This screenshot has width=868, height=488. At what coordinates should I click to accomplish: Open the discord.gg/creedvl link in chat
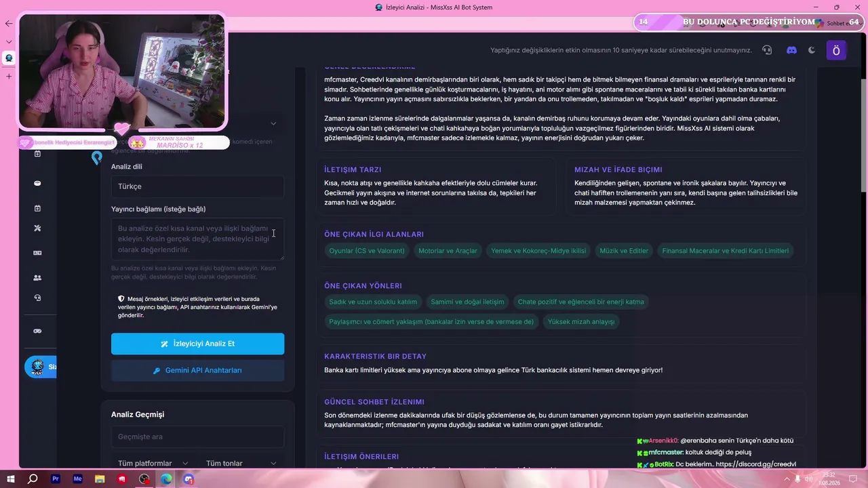tap(755, 464)
